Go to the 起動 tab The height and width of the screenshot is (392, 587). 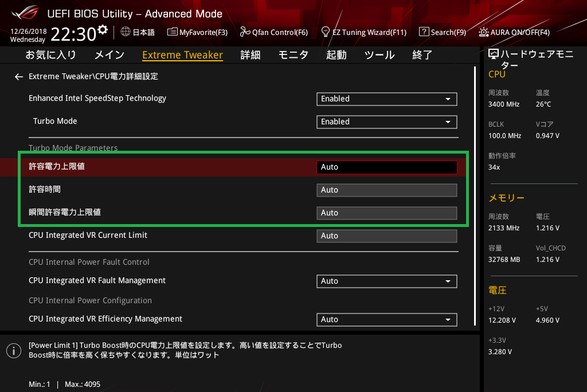336,55
